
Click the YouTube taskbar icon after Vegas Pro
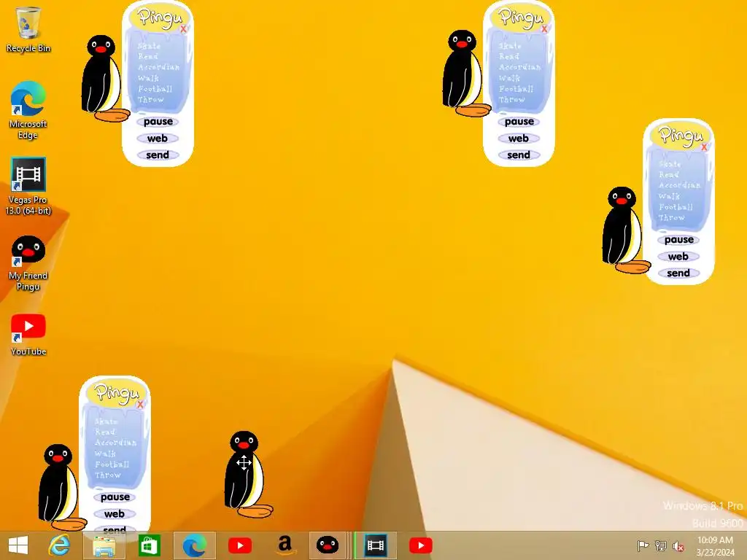point(421,545)
